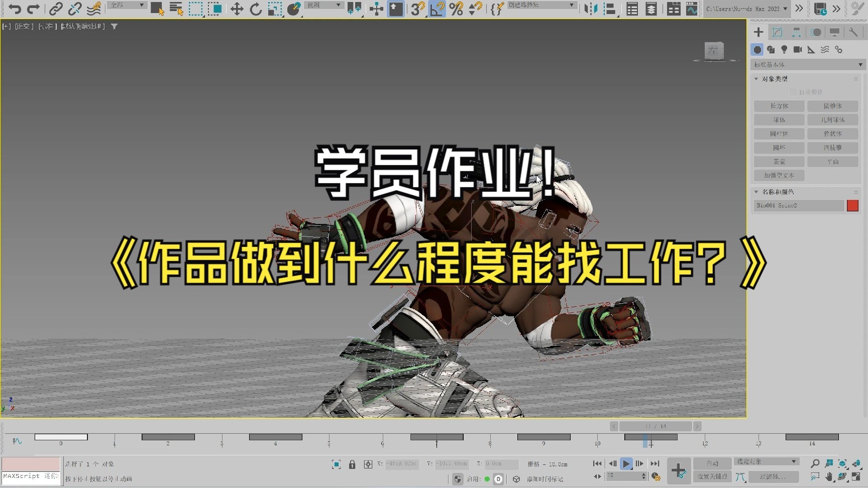Switch to the Display panel tab
The width and height of the screenshot is (868, 488).
pos(834,32)
